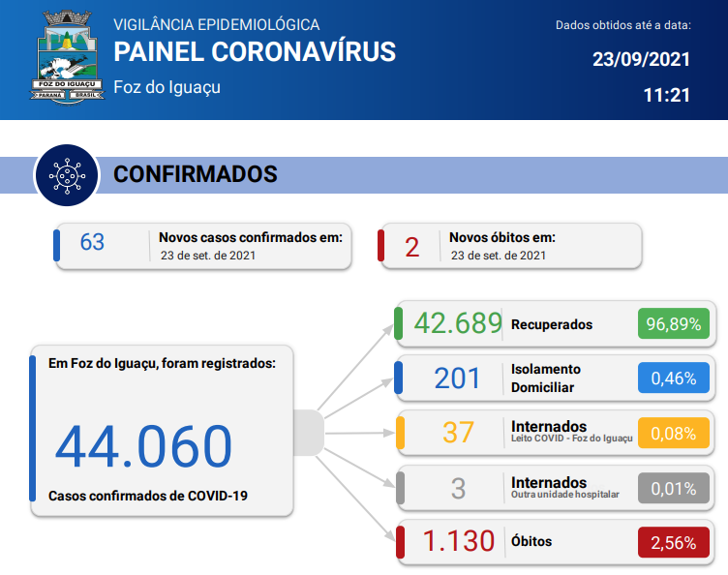This screenshot has width=728, height=575.
Task: Click the Isolamento Domiciliar label
Action: coord(546,378)
